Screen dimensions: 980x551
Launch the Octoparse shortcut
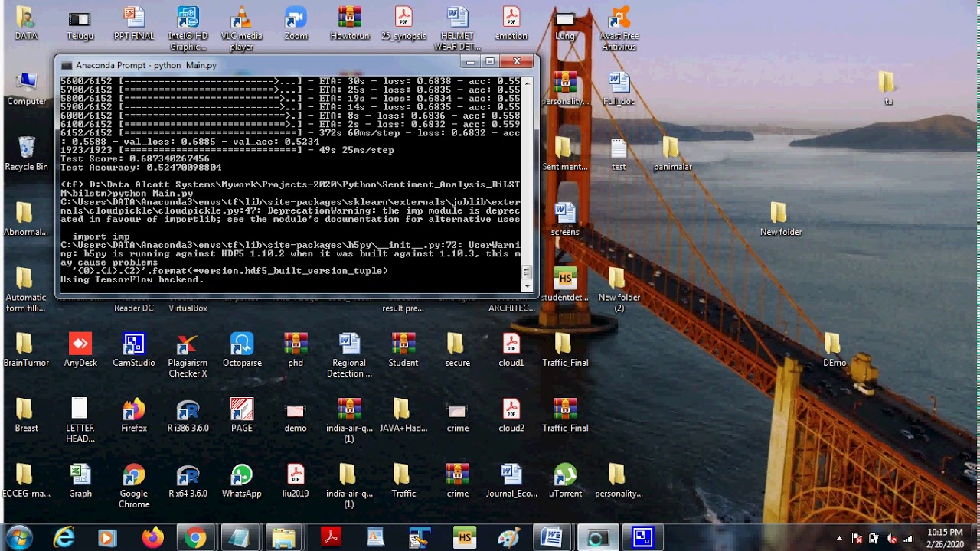pos(242,350)
